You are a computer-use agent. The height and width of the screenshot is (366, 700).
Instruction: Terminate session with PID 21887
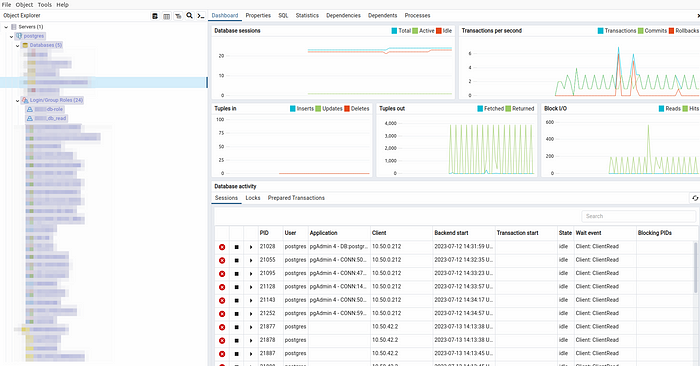(222, 354)
